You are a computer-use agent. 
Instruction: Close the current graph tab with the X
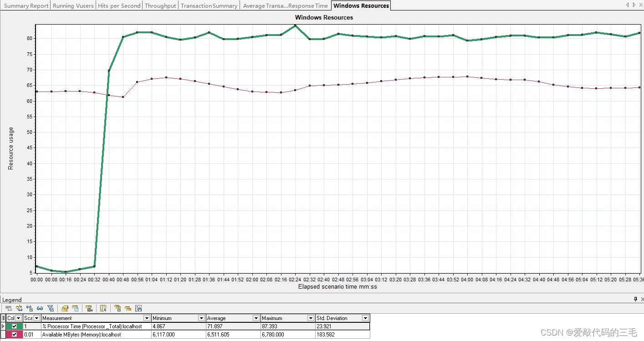(x=641, y=5)
